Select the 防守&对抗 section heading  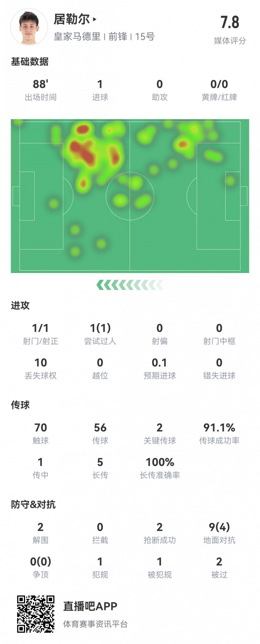point(33,504)
